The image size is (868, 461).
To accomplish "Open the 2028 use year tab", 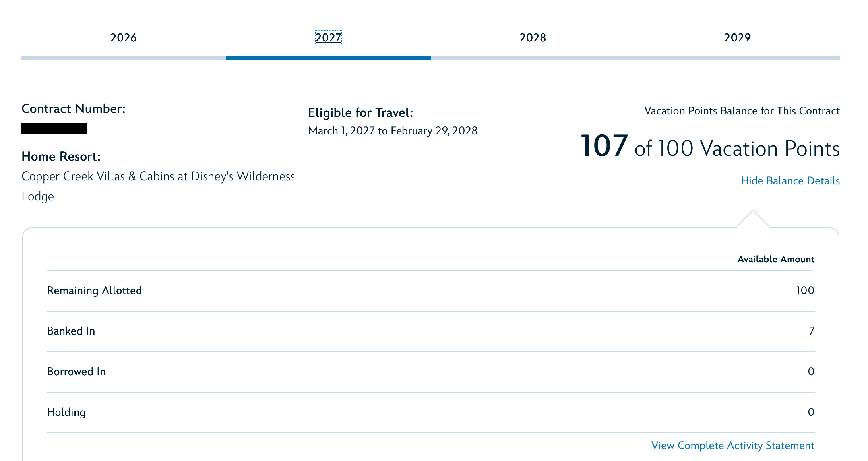I will 533,38.
